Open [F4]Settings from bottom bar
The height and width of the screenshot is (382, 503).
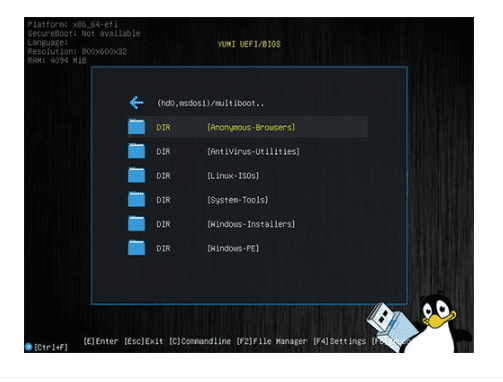pyautogui.click(x=339, y=341)
